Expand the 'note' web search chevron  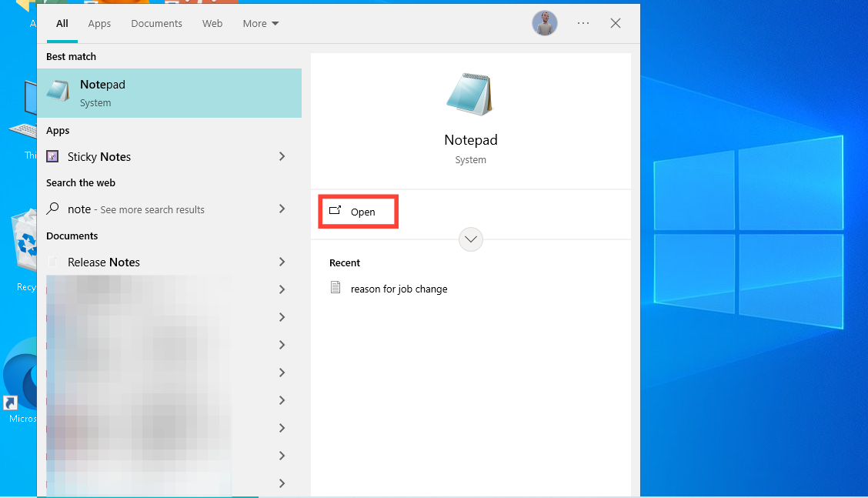point(282,209)
